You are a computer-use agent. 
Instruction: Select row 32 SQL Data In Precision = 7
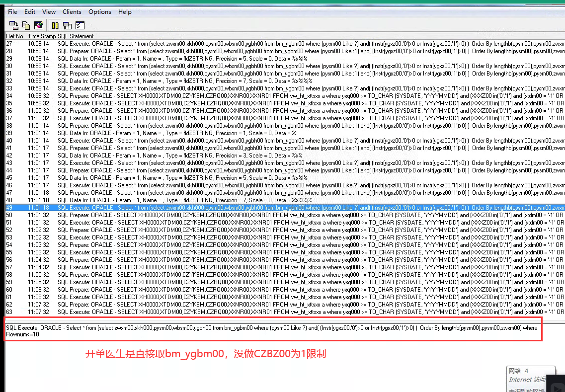click(x=285, y=80)
